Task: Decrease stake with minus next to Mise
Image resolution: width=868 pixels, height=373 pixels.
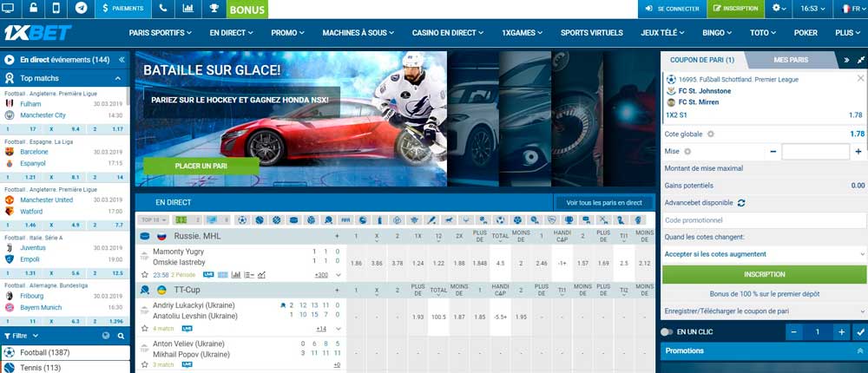Action: (x=773, y=152)
